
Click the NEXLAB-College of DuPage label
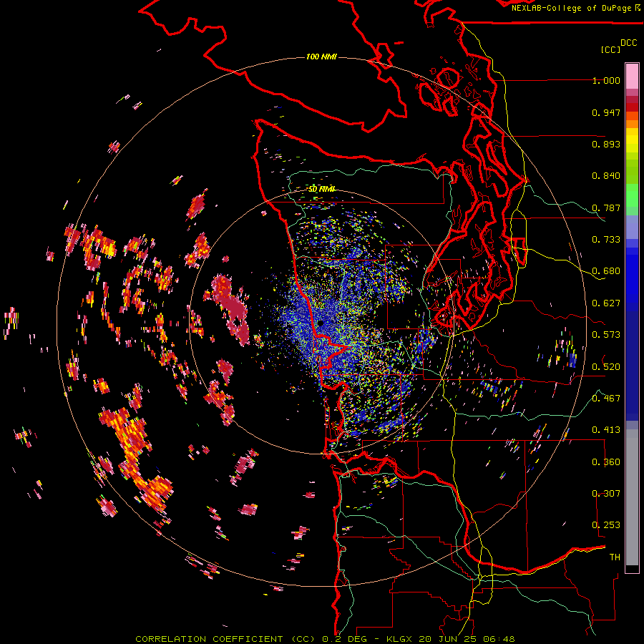[572, 8]
